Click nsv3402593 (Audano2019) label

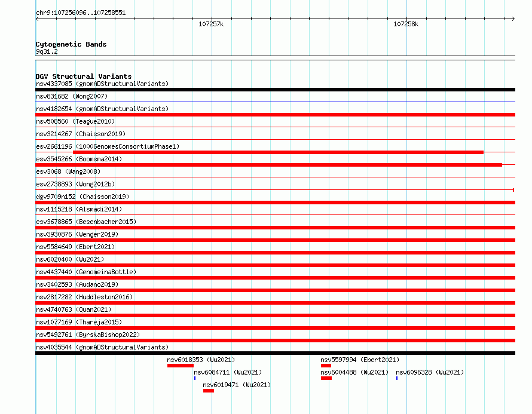[x=77, y=284]
